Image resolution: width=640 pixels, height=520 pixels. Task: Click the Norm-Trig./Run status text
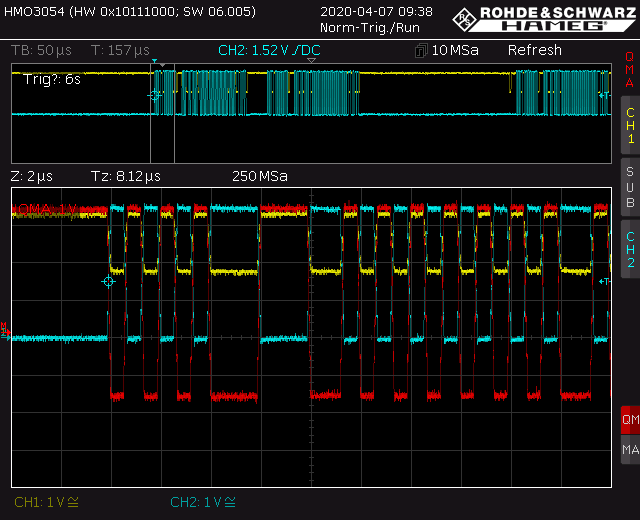369,27
